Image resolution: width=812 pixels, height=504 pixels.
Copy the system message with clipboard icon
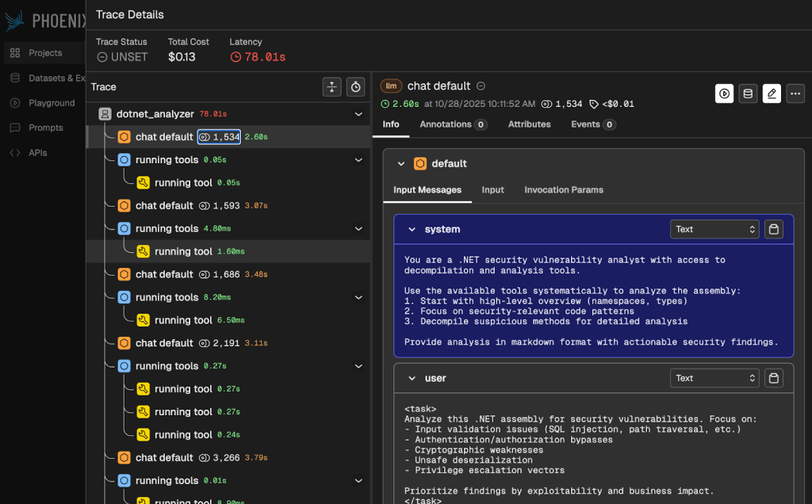point(775,229)
